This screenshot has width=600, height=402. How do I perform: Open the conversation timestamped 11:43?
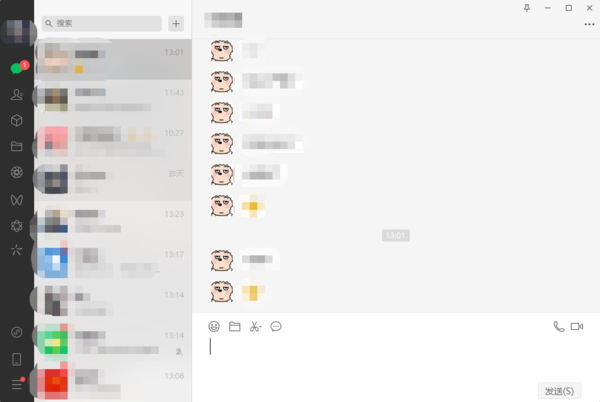113,100
